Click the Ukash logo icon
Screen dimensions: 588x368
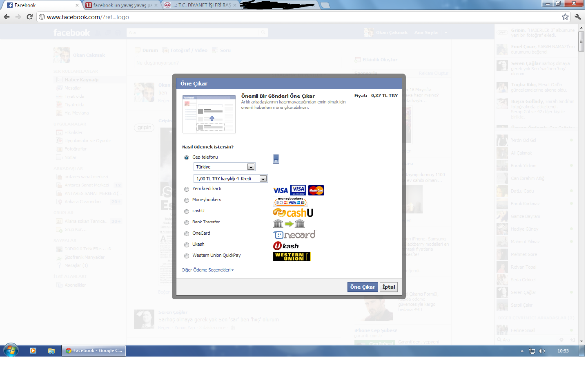tap(286, 246)
